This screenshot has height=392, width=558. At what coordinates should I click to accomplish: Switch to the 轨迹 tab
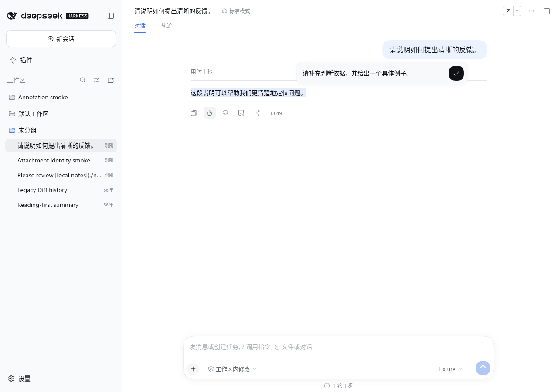[x=167, y=26]
